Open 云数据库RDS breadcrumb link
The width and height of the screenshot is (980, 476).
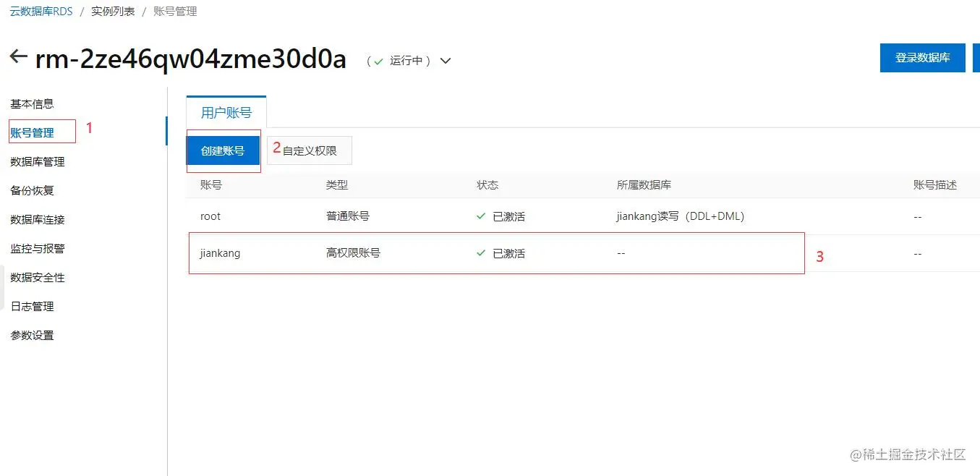pos(41,12)
